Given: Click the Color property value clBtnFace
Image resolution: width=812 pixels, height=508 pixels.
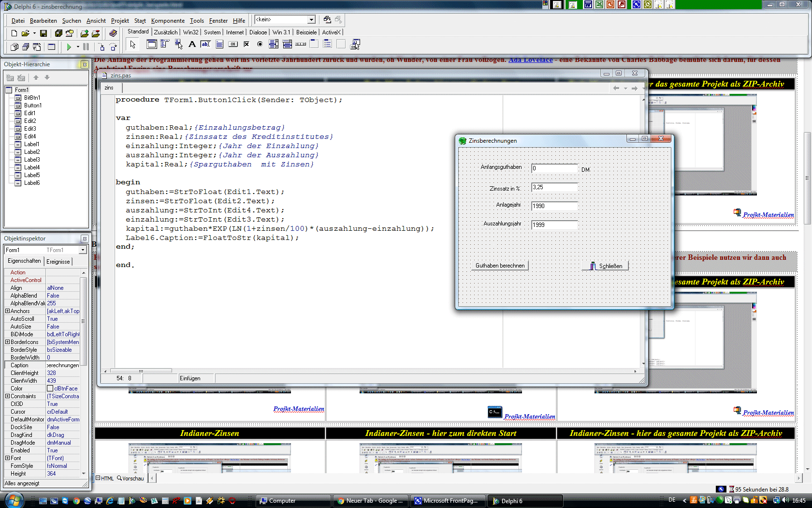Looking at the screenshot, I should coord(63,388).
